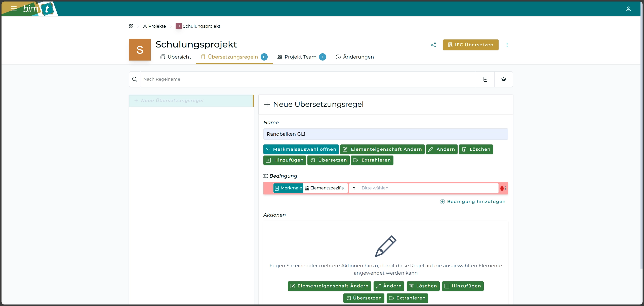This screenshot has width=644, height=306.
Task: Click the share project icon
Action: pyautogui.click(x=433, y=45)
